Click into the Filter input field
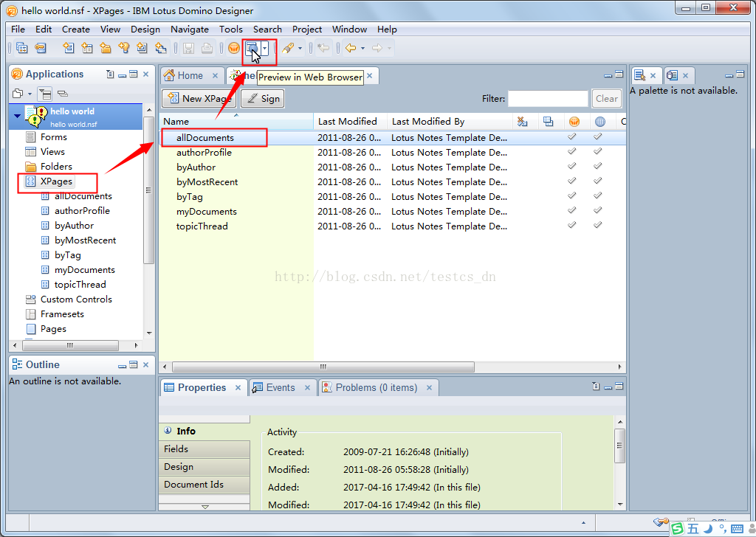Image resolution: width=756 pixels, height=537 pixels. click(548, 98)
